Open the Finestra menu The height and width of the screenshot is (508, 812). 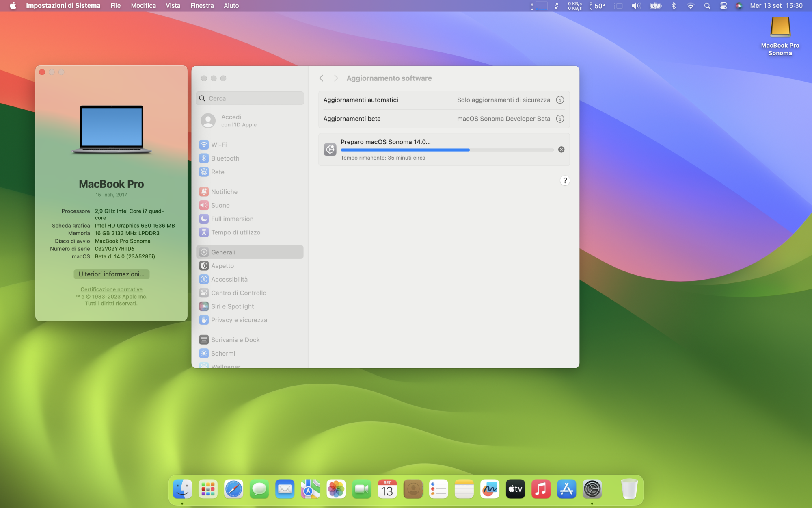tap(202, 6)
